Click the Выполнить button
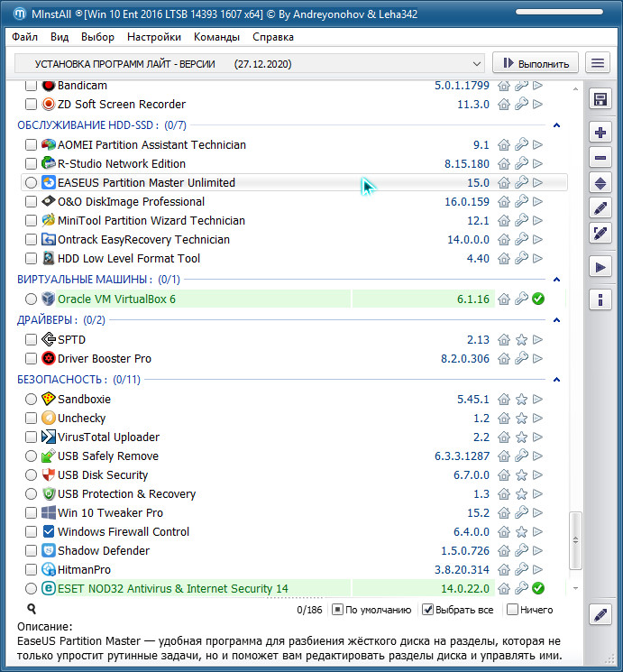 (536, 63)
